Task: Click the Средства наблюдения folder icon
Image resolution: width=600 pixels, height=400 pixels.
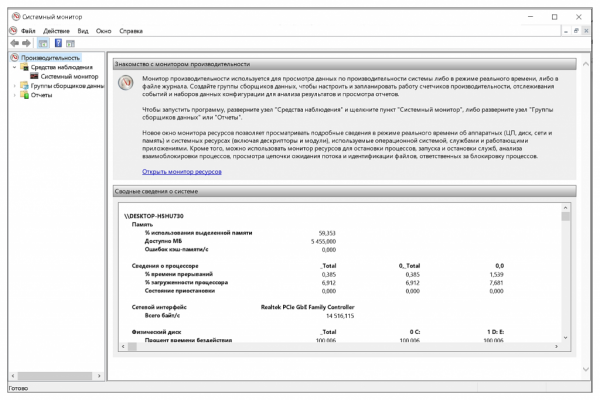Action: (x=24, y=67)
